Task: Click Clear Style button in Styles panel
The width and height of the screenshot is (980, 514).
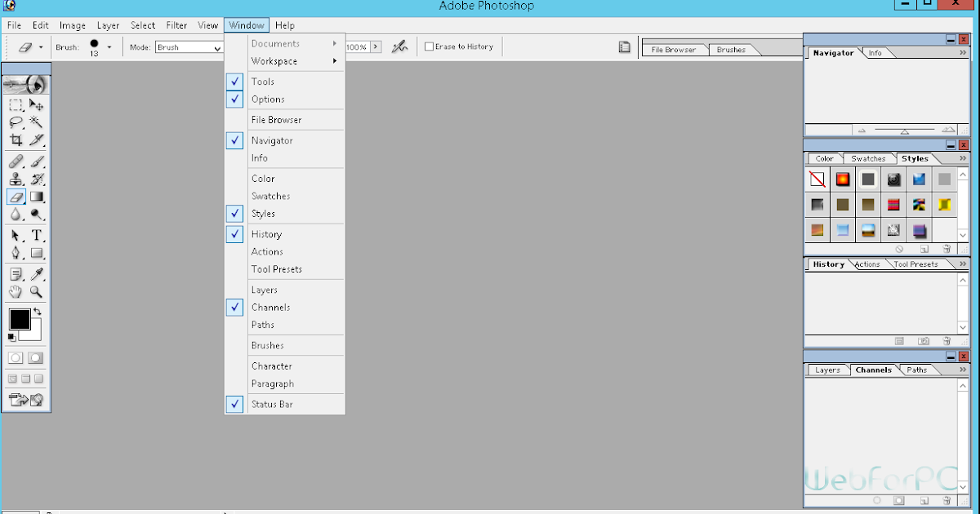Action: (899, 249)
